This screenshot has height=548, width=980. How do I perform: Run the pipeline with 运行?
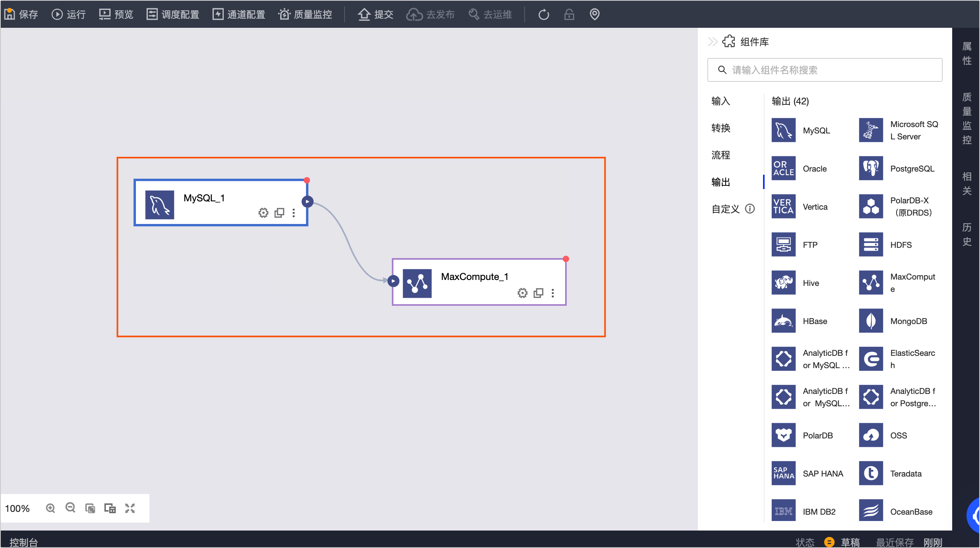point(68,14)
